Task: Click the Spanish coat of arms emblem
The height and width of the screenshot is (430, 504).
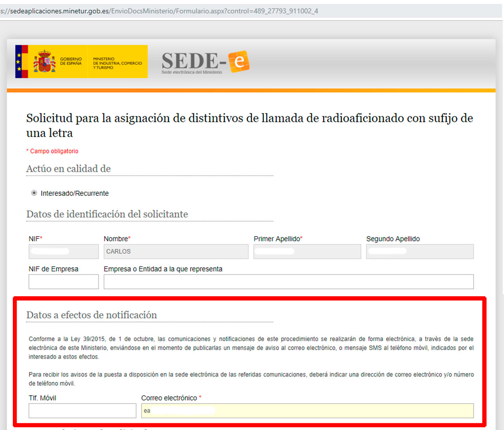Action: 44,61
